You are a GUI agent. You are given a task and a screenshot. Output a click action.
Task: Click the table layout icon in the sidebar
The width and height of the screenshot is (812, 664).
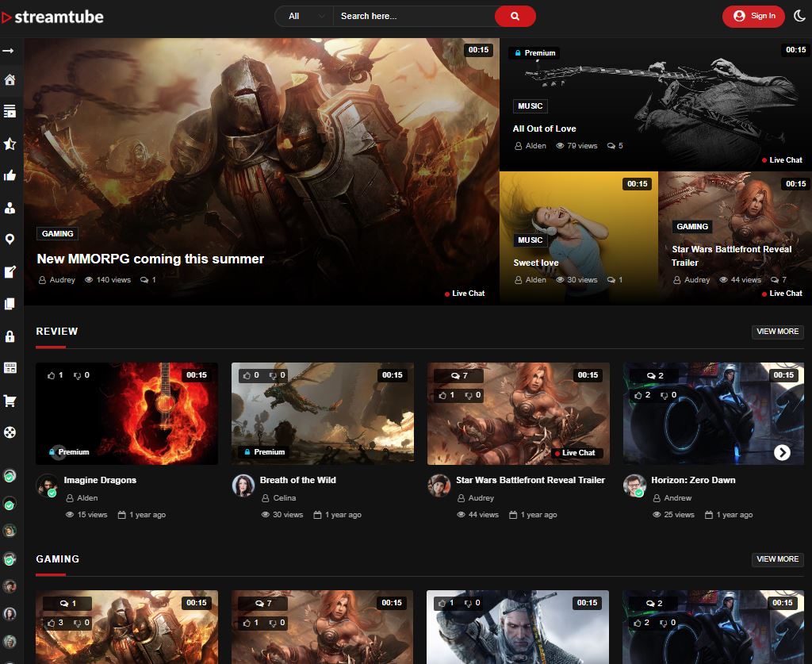[x=10, y=368]
